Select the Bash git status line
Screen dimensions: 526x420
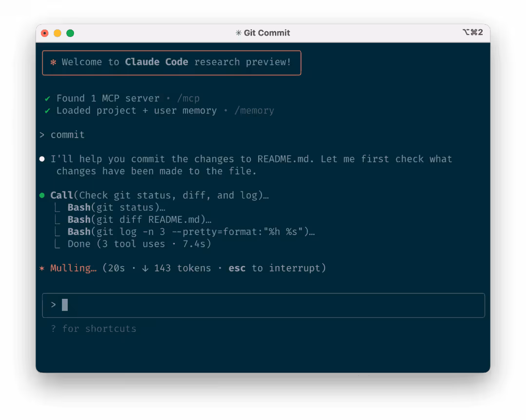117,208
